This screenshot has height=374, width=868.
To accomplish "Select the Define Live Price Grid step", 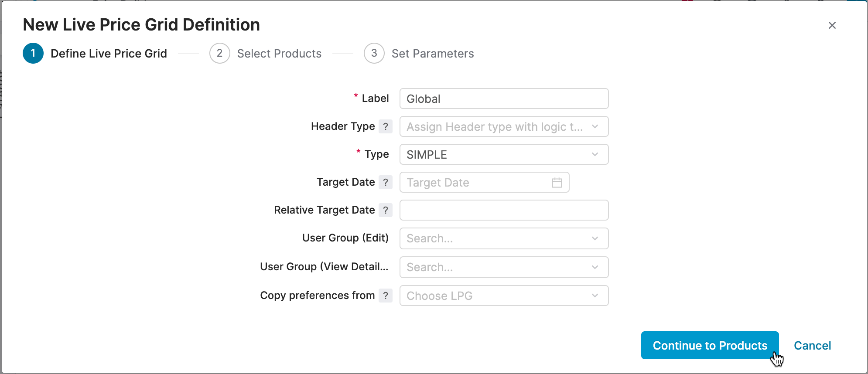I will 109,54.
